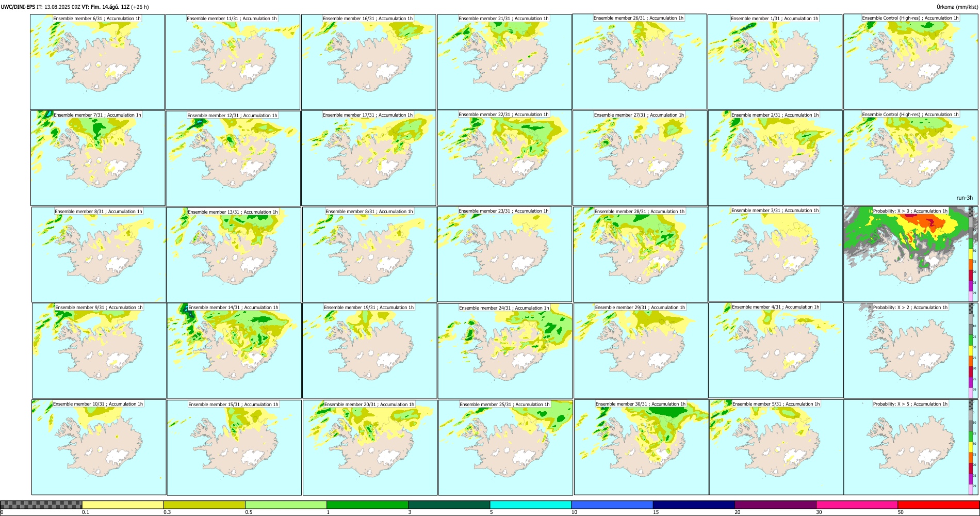Click the gray checkered 0–0.1 legend swatch
The height and width of the screenshot is (516, 980).
click(x=41, y=505)
